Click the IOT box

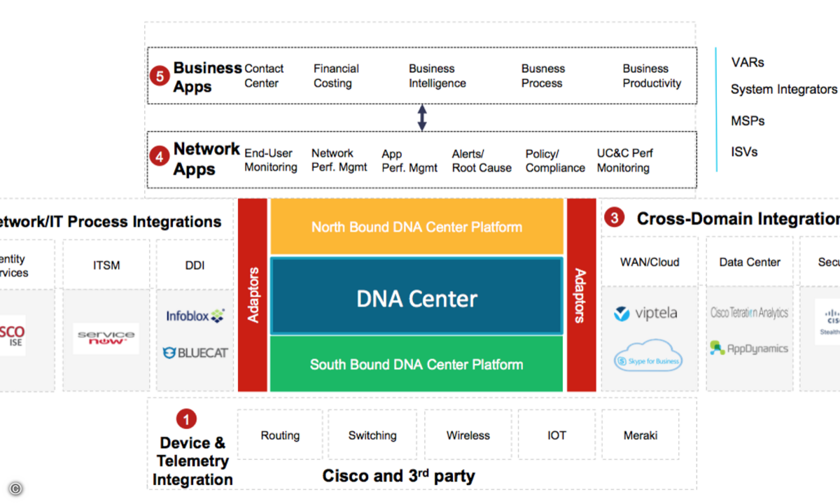(557, 435)
